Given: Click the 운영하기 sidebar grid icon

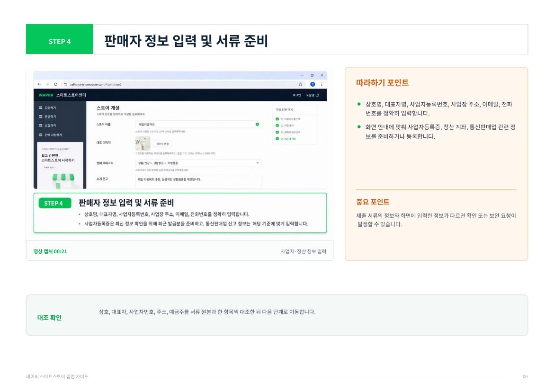Looking at the screenshot, I should 41,116.
